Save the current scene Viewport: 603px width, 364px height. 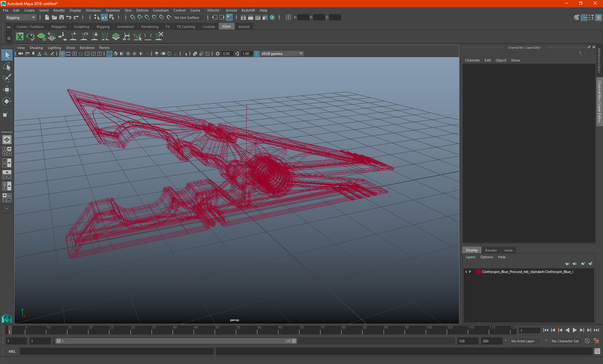pyautogui.click(x=62, y=18)
